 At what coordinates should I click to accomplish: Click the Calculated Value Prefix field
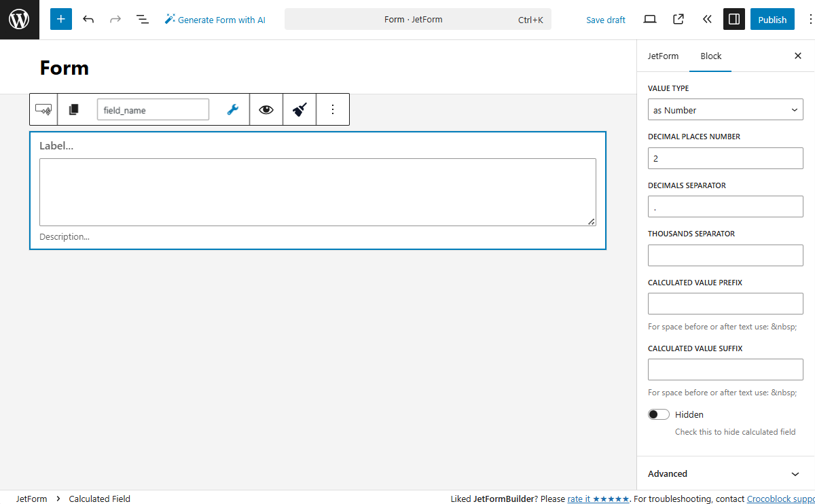point(725,304)
